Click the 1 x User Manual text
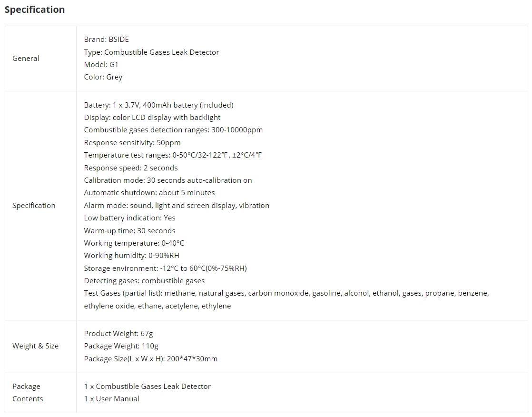 point(111,399)
